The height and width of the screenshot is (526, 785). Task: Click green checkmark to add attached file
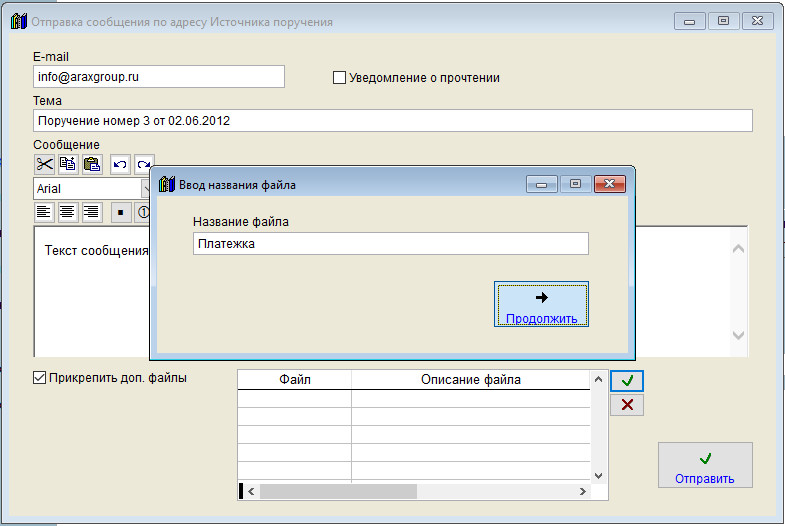click(627, 381)
